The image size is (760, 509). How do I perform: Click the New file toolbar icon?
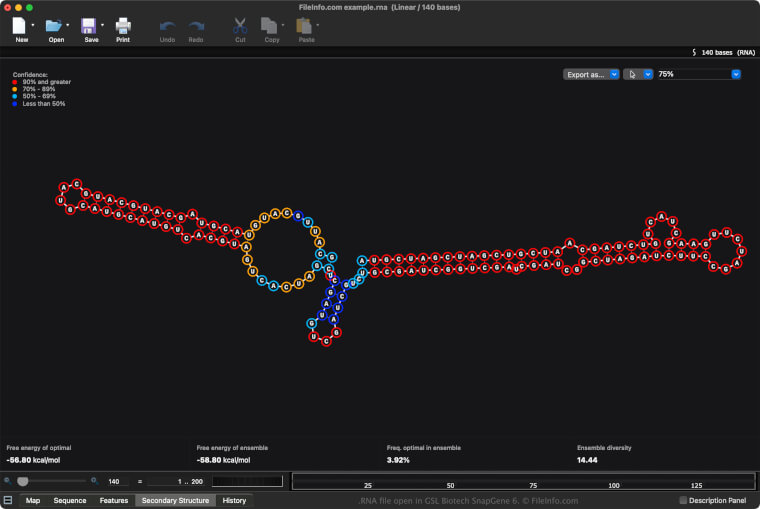coord(19,25)
